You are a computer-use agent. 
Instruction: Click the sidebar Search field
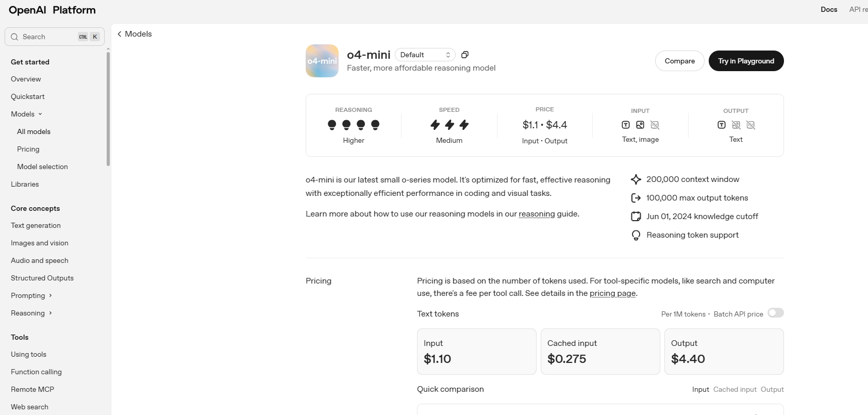(49, 37)
